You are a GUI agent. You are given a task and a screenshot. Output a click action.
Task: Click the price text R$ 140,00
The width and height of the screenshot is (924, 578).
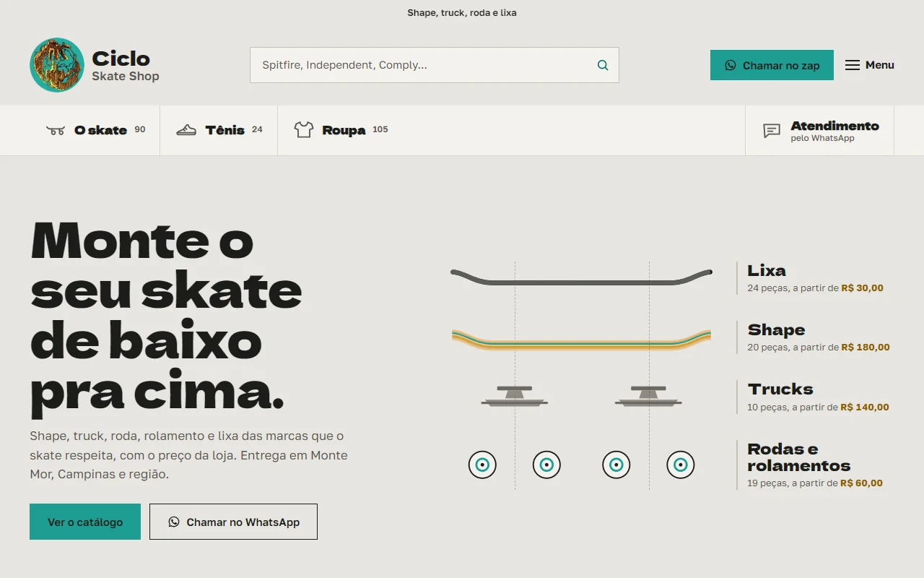[x=865, y=407]
